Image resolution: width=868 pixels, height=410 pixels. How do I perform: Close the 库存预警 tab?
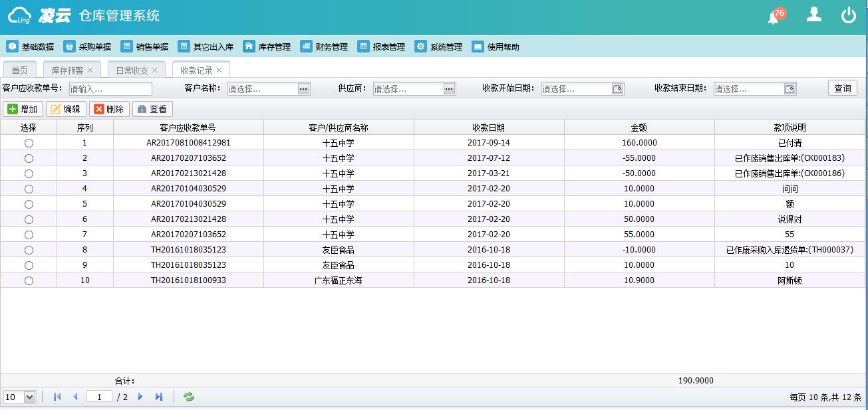90,70
